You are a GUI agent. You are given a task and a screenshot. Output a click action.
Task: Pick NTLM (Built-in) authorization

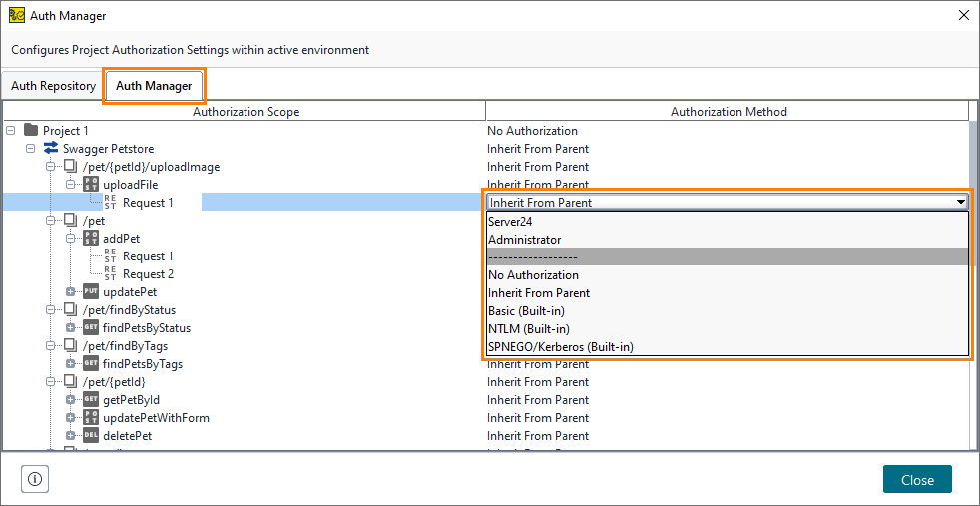click(x=728, y=328)
